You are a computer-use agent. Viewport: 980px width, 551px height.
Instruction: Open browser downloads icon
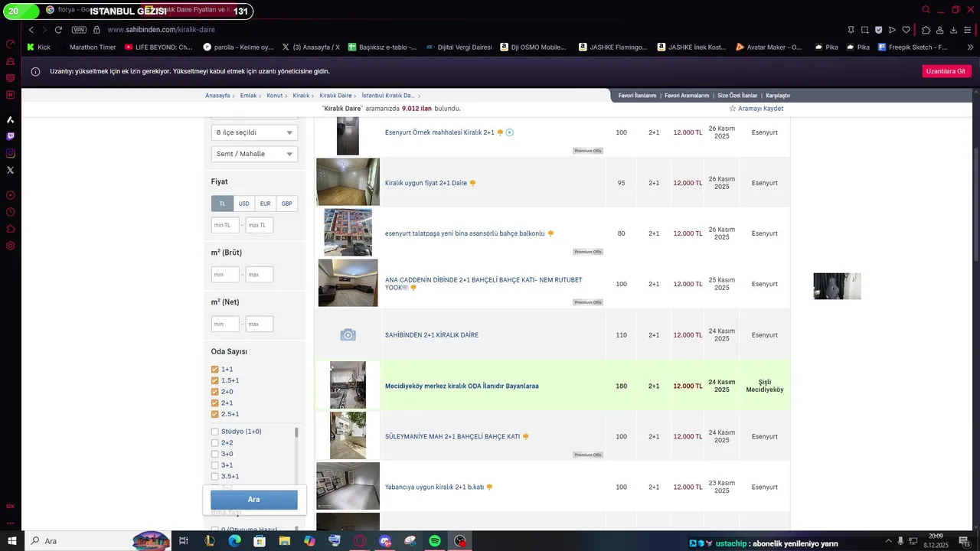click(954, 30)
